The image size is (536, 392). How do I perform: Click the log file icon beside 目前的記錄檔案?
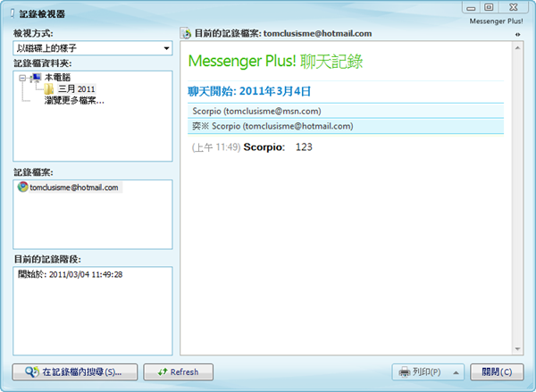[187, 34]
